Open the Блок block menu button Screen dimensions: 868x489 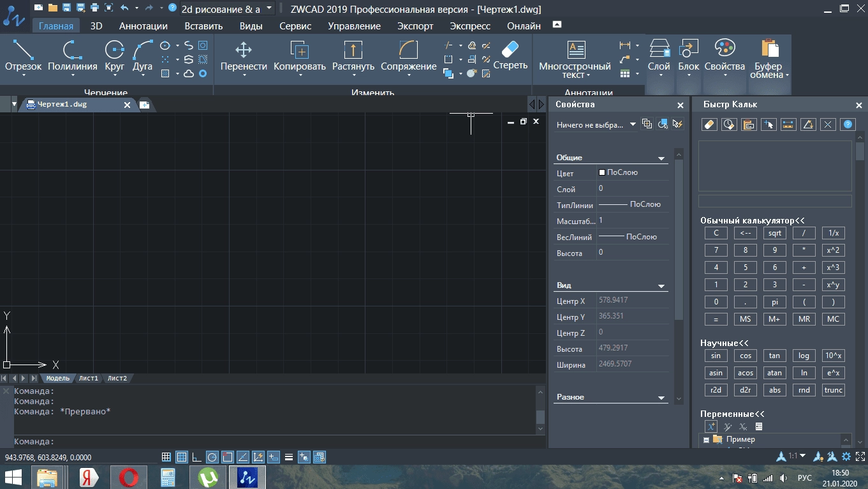[689, 56]
